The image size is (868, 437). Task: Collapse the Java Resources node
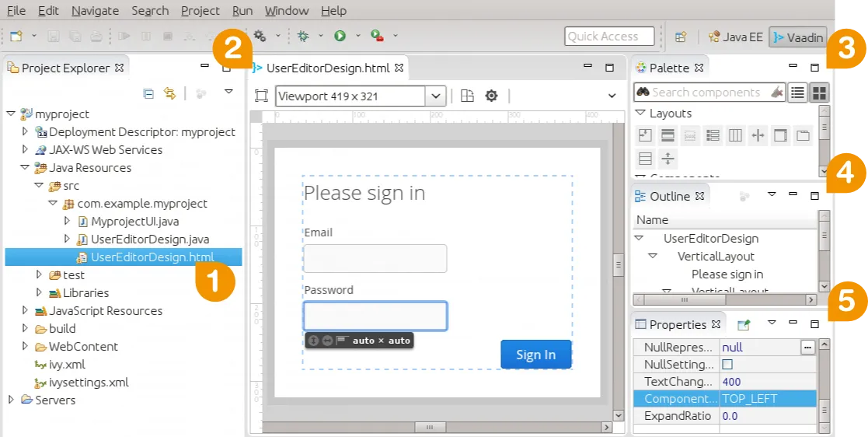pos(24,167)
